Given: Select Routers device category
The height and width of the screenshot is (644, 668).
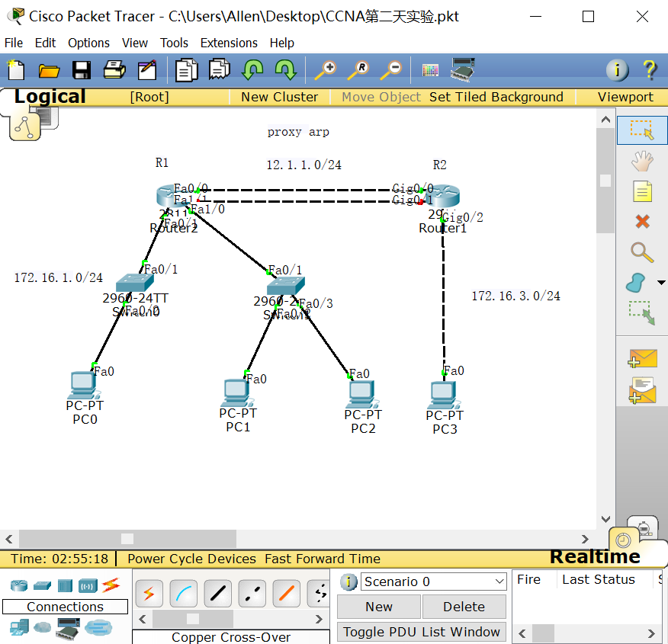Looking at the screenshot, I should click(x=19, y=585).
